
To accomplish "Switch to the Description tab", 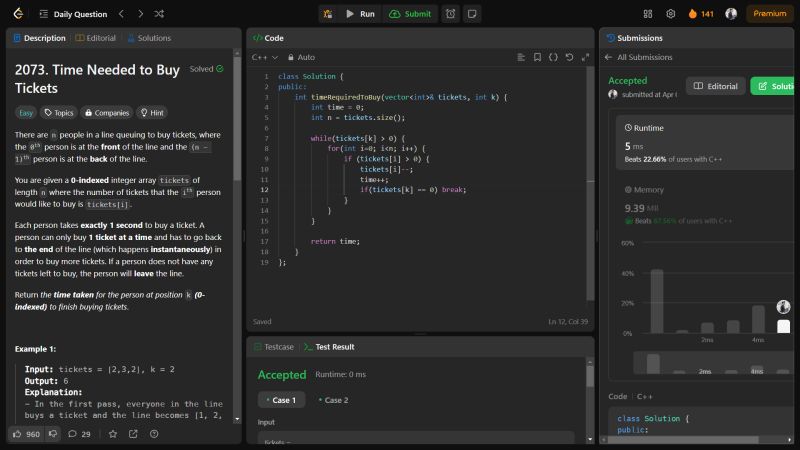I will pos(39,38).
